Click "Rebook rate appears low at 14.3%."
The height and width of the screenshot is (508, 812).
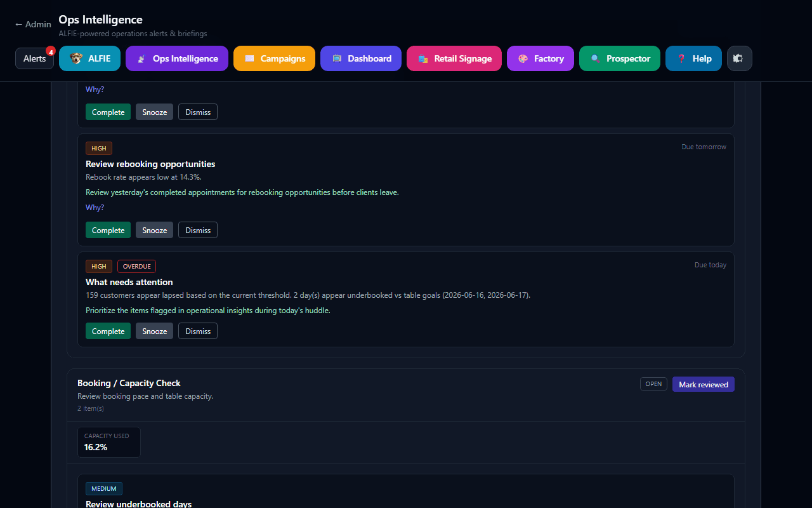click(143, 177)
